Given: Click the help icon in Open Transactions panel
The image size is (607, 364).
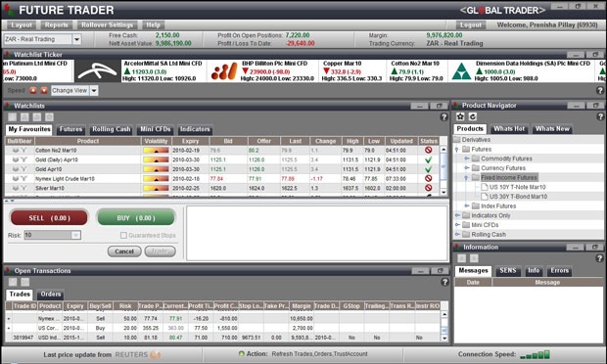Looking at the screenshot, I should point(444,282).
